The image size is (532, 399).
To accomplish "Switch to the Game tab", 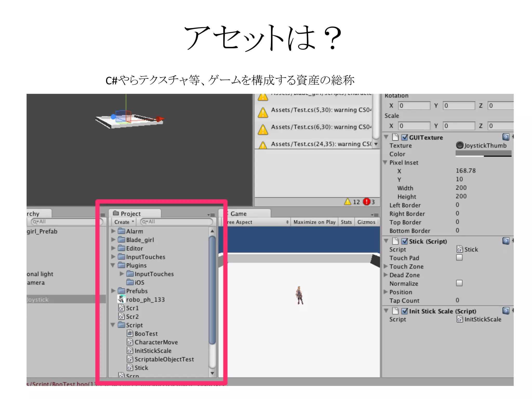I will click(x=238, y=214).
